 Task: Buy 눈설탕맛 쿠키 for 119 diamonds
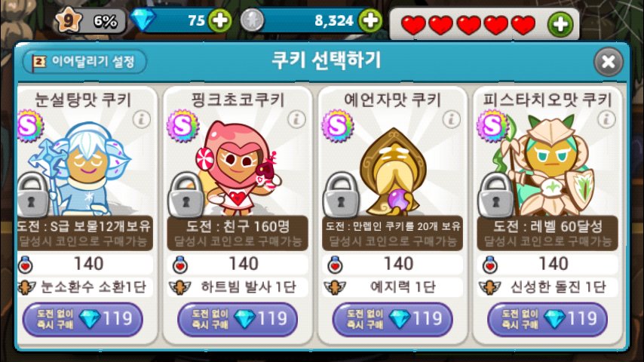click(x=82, y=319)
